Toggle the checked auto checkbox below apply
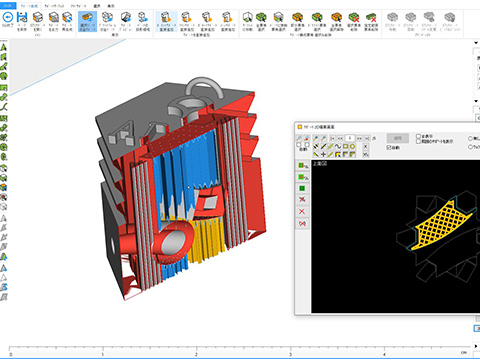The height and width of the screenshot is (360, 480). [389, 147]
